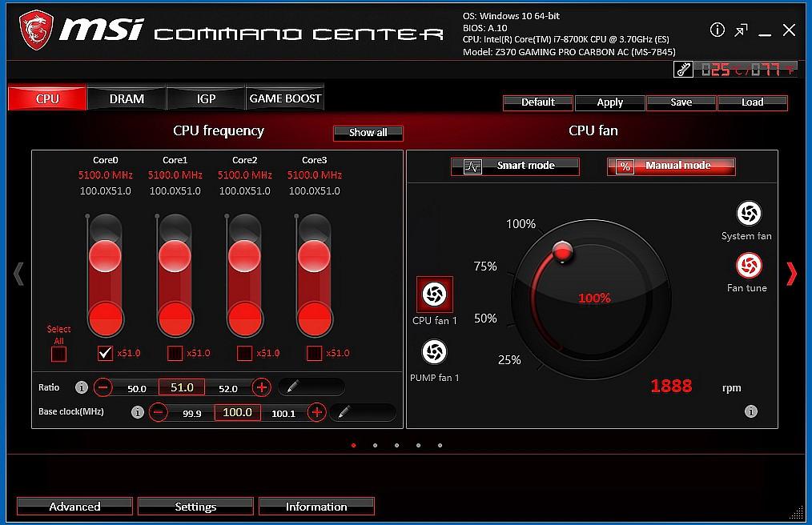Click the 100.0 base clock field
812x525 pixels.
pos(237,412)
